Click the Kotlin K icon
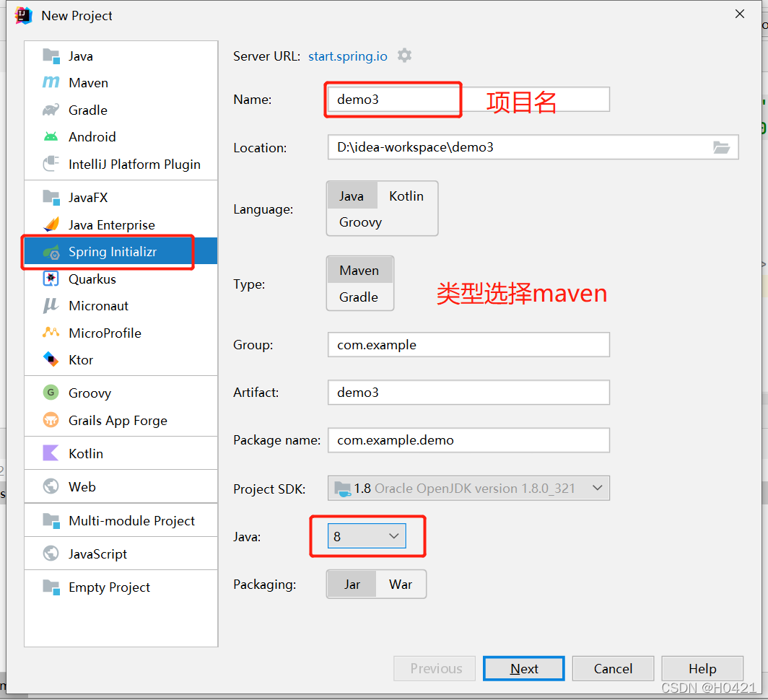The image size is (768, 700). click(51, 453)
